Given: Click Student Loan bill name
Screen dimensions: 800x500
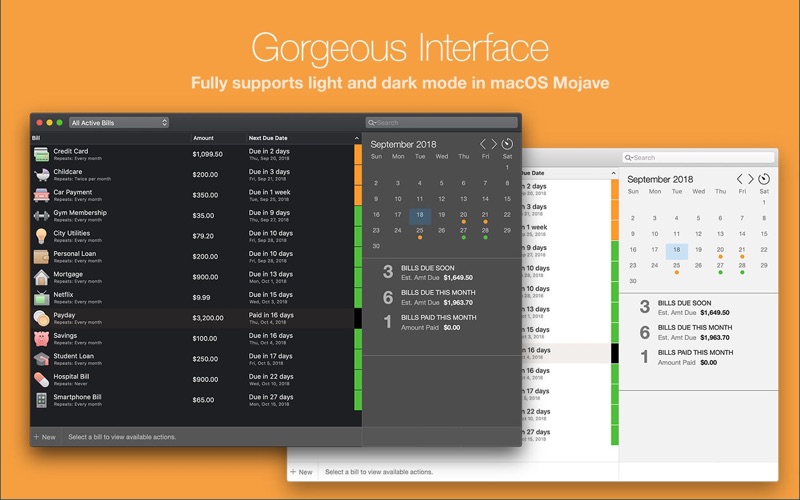Looking at the screenshot, I should (x=73, y=356).
